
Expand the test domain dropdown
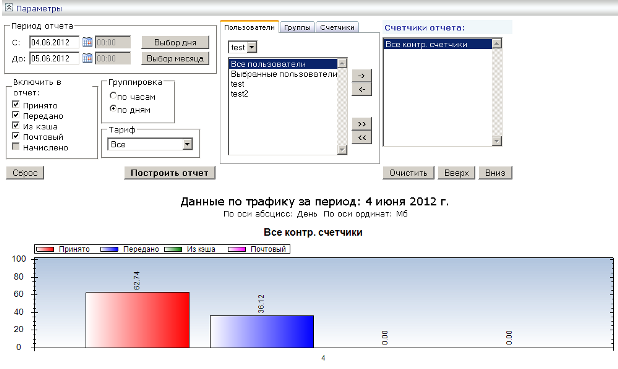coord(252,47)
